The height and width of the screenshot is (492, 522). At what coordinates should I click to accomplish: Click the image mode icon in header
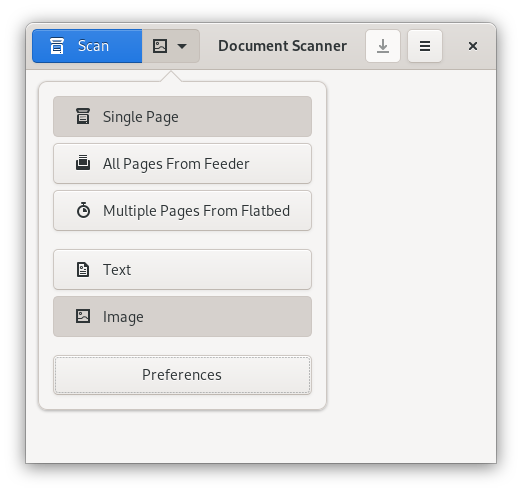pyautogui.click(x=160, y=46)
